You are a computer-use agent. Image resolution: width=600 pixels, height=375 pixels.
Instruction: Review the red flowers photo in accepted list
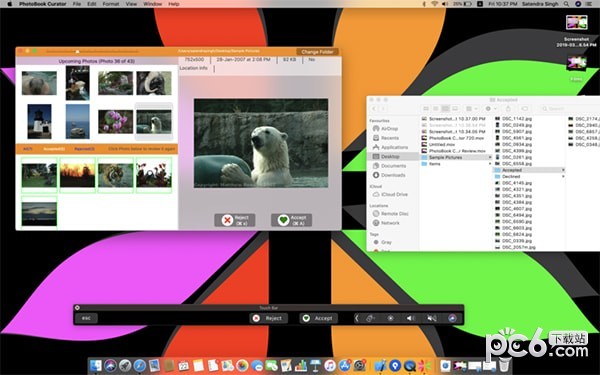point(154,175)
